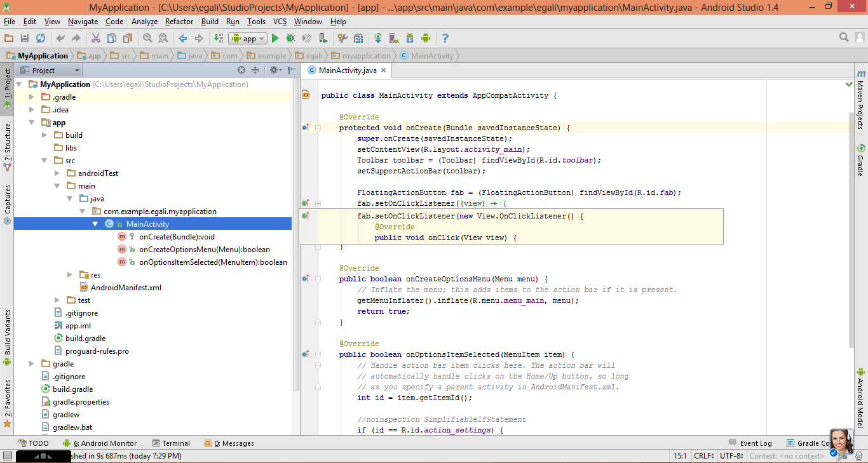Expand the androidTest folder arrow
Viewport: 868px width, 463px height.
tap(57, 173)
